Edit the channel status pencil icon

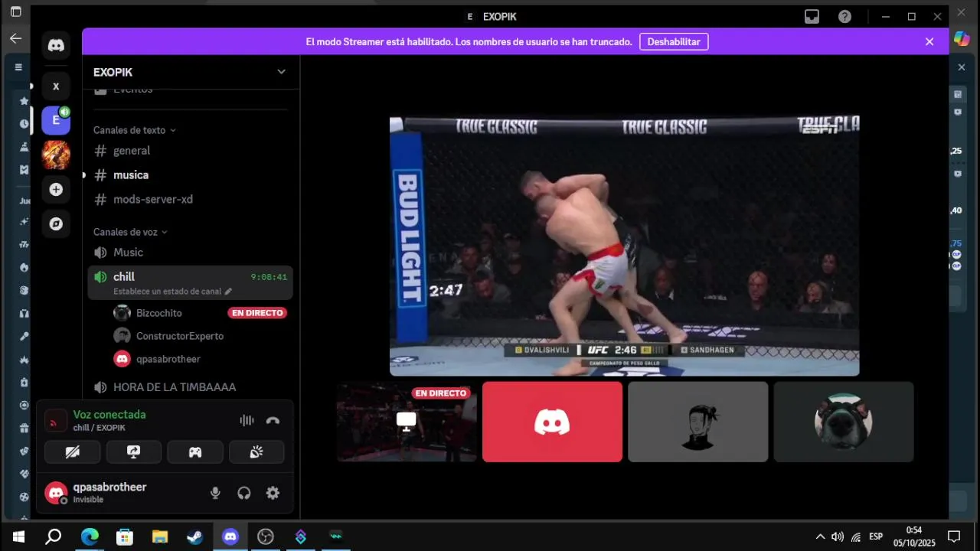228,292
